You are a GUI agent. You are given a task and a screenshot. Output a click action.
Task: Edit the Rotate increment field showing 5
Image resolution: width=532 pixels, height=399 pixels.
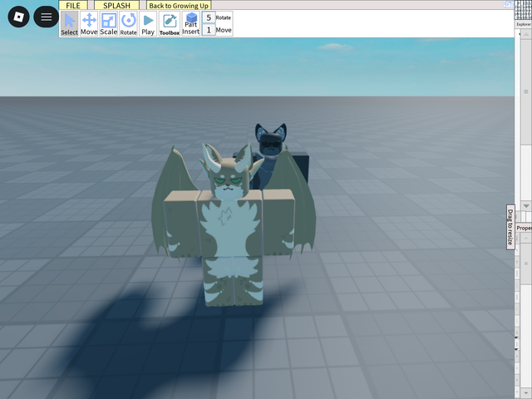209,17
